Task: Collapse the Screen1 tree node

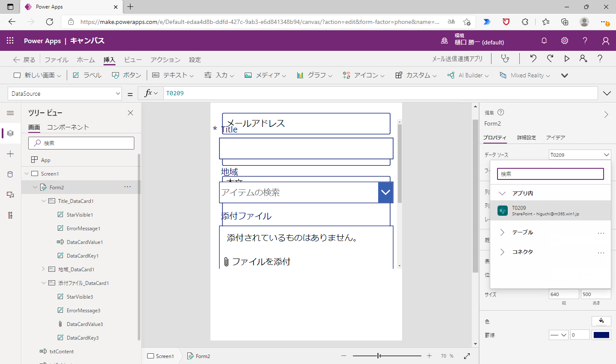Action: tap(27, 173)
